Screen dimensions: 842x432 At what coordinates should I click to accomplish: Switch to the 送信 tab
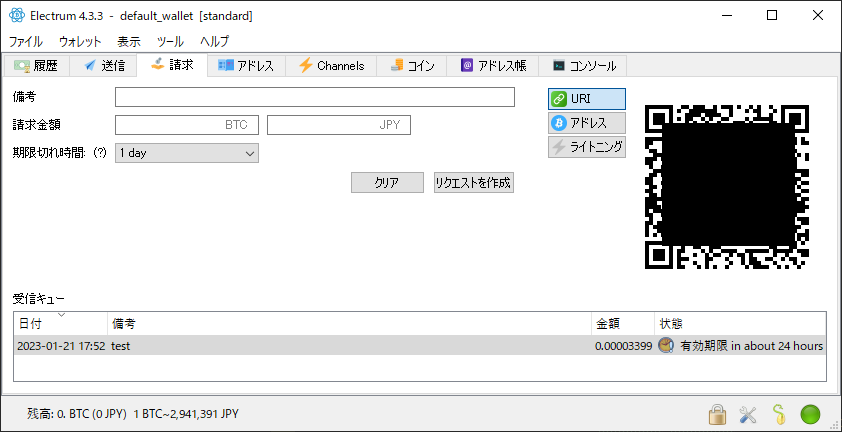104,66
